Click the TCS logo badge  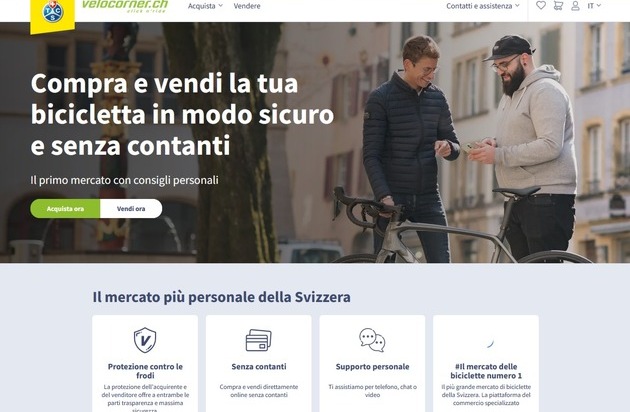coord(53,13)
